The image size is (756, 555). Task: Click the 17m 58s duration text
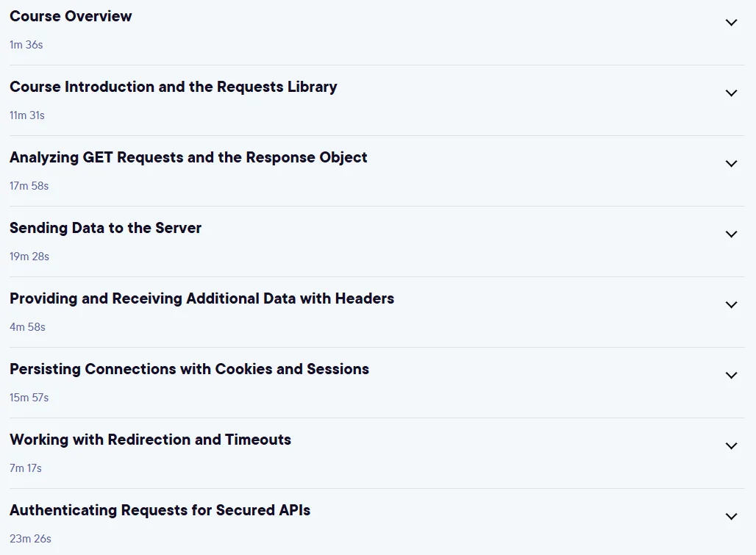[29, 186]
